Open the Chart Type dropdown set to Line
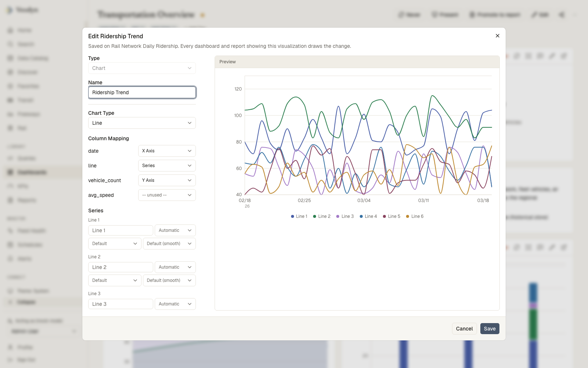The image size is (588, 368). [x=142, y=123]
